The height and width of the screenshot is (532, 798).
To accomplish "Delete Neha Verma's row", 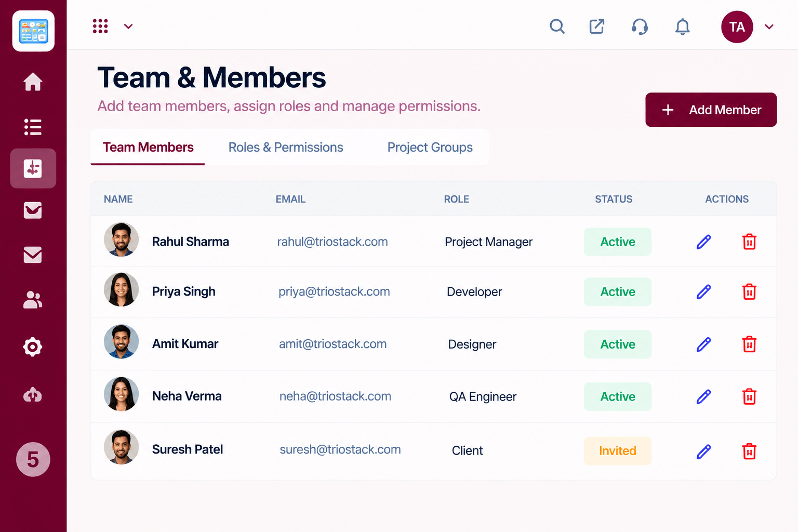I will click(x=749, y=396).
